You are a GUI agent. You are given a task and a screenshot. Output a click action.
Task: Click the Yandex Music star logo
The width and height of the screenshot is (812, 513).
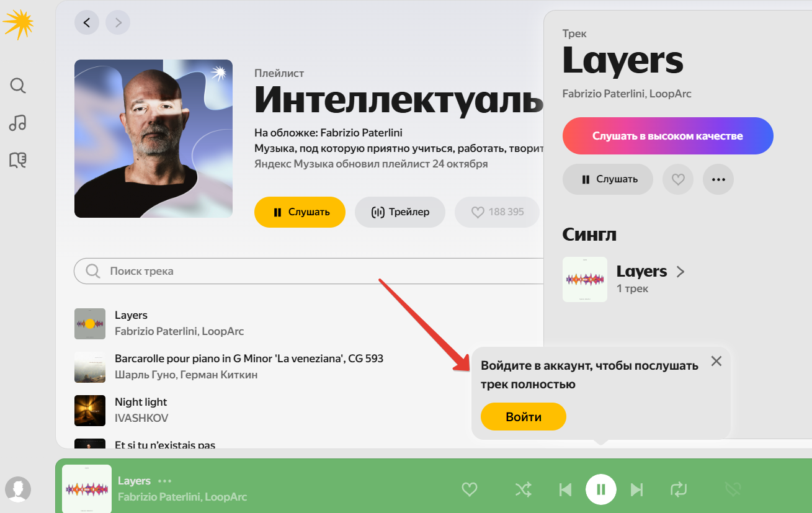(x=19, y=25)
